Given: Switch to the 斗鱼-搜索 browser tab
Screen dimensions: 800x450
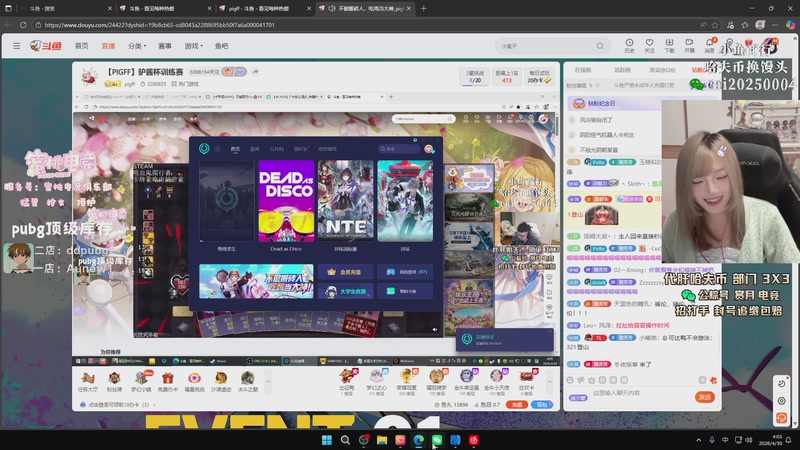Looking at the screenshot, I should tap(64, 8).
